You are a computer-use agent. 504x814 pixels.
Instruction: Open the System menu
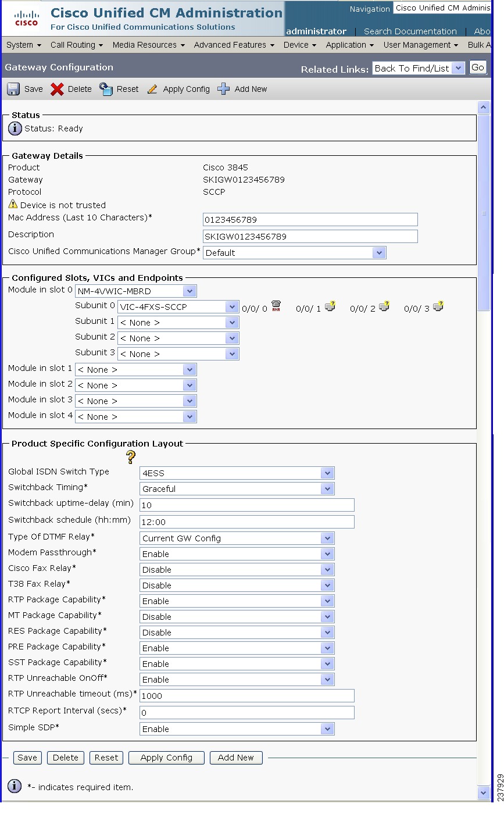(24, 45)
